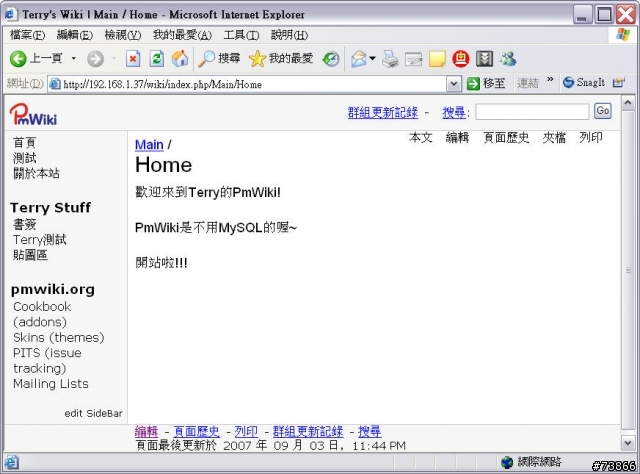Screen dimensions: 640x474
Task: Click the SnagIt window capture icon
Action: click(618, 82)
